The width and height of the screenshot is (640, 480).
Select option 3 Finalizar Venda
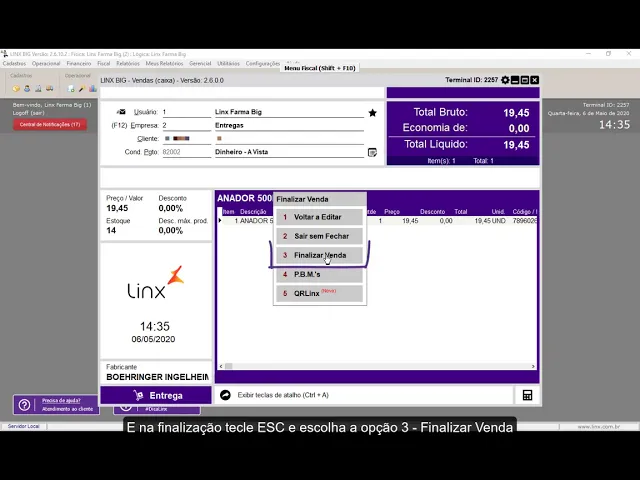click(x=319, y=256)
